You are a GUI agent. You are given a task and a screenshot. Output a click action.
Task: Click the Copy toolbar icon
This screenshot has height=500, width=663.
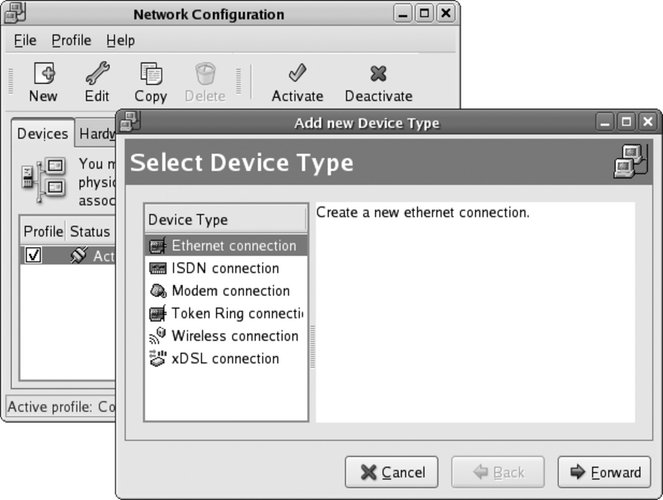(151, 75)
